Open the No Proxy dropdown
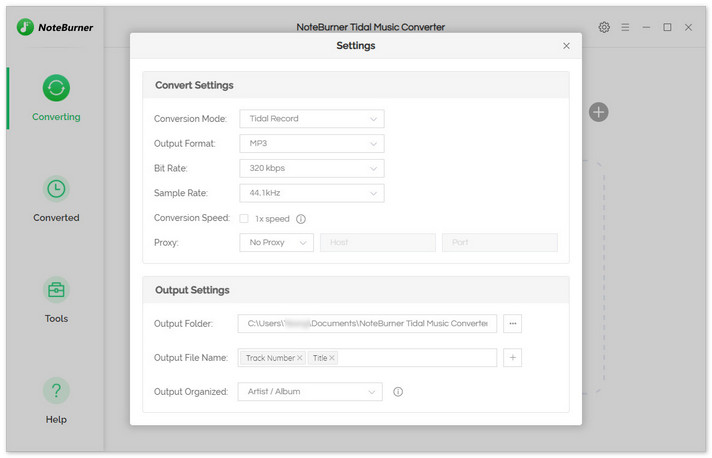This screenshot has width=712, height=458. (x=277, y=242)
